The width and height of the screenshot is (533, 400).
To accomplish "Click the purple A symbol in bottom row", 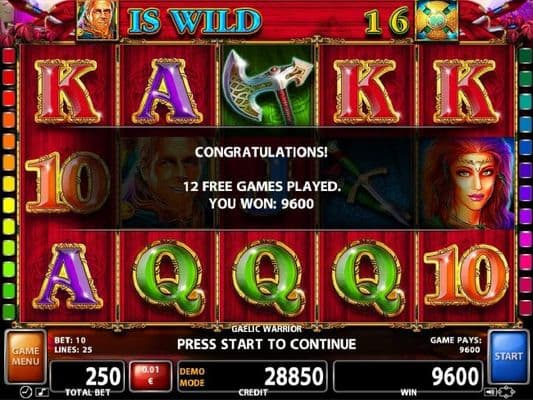I will point(67,276).
